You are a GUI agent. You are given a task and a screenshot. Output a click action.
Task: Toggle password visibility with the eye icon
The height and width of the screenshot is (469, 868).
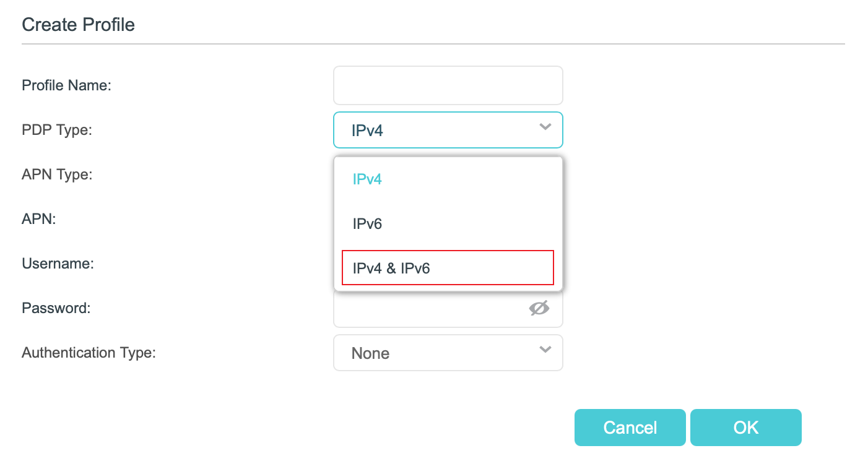point(539,308)
